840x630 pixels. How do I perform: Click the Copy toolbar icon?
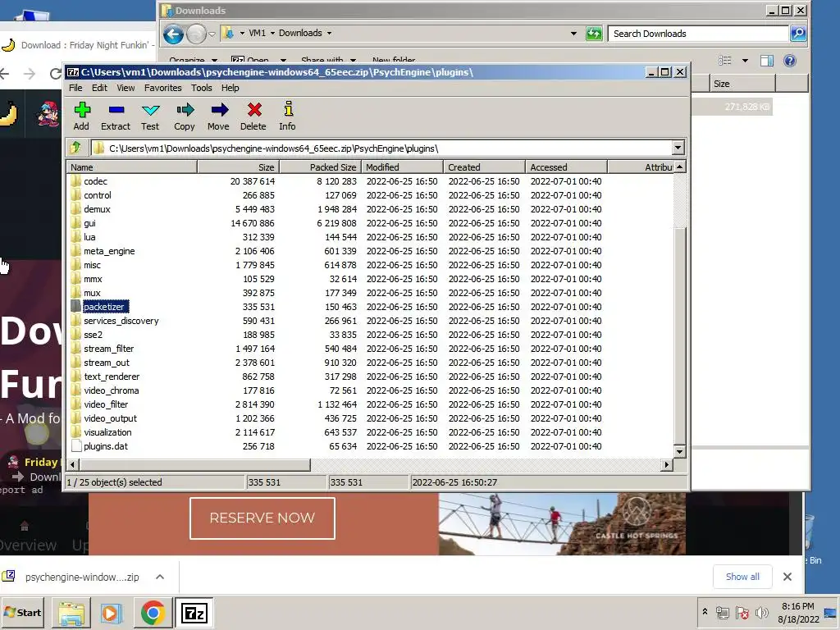coord(185,110)
